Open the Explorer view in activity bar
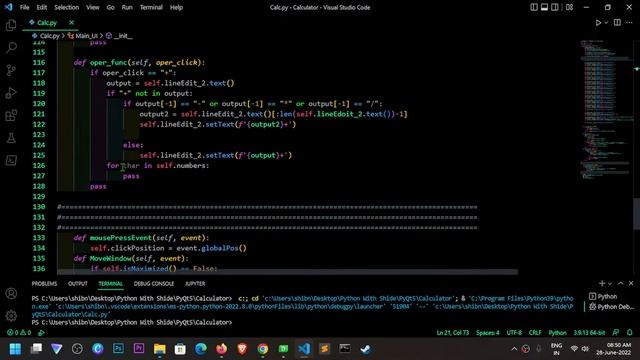 coord(11,25)
